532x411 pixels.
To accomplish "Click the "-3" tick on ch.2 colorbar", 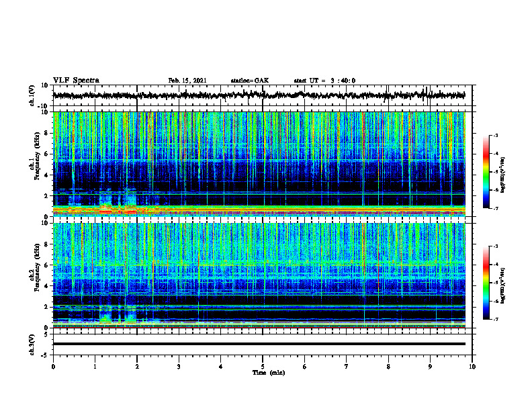I will (496, 246).
